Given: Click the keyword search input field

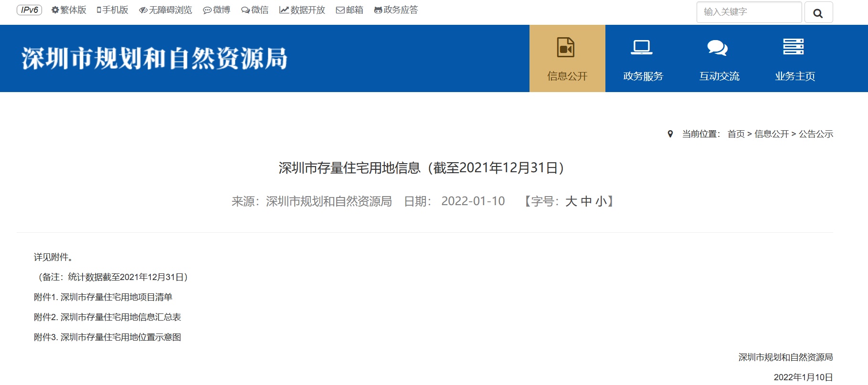Looking at the screenshot, I should (x=749, y=12).
